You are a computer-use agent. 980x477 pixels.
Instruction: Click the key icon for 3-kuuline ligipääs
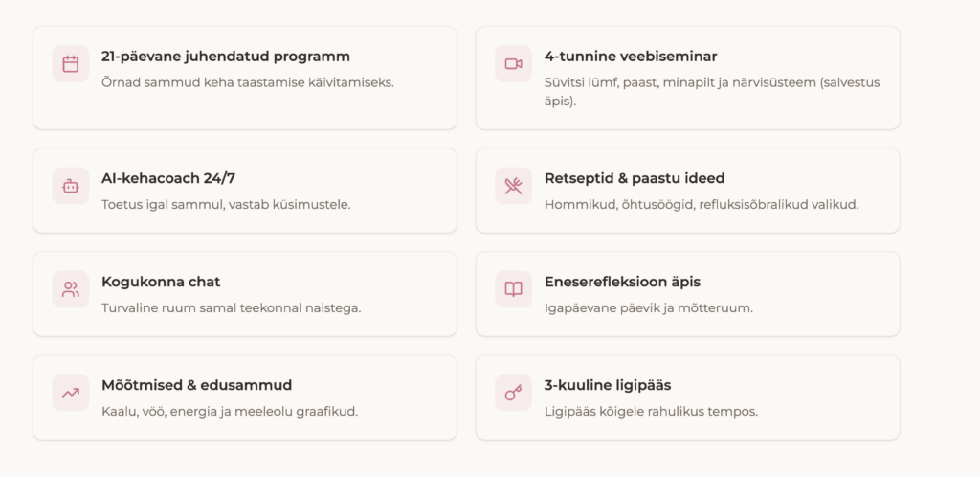tap(514, 393)
